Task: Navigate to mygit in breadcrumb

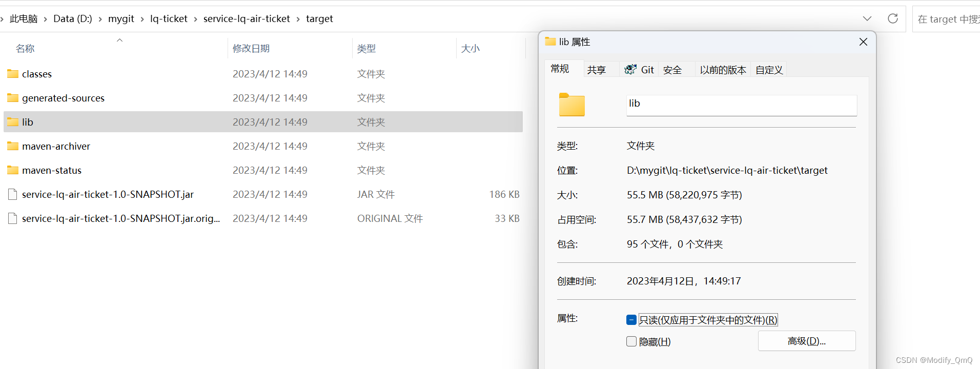Action: (121, 19)
